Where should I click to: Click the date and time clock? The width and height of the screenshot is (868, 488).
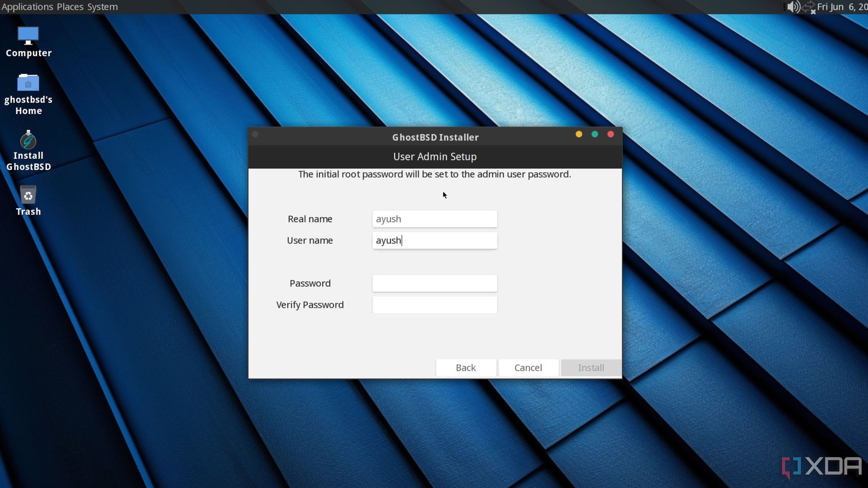842,7
